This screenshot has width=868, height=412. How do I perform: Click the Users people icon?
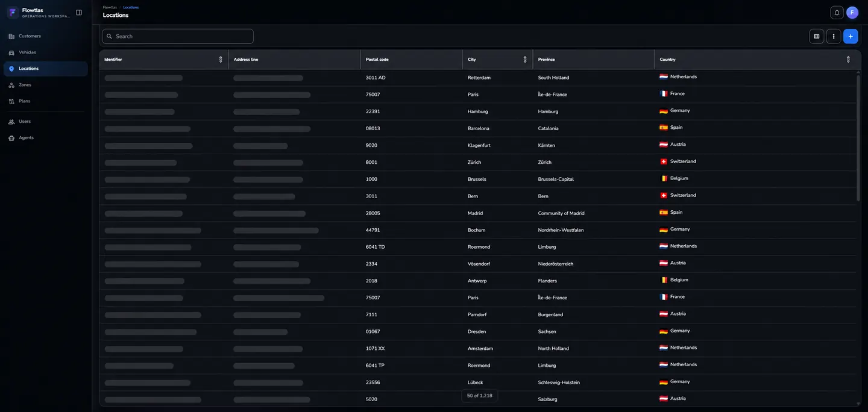click(x=11, y=122)
